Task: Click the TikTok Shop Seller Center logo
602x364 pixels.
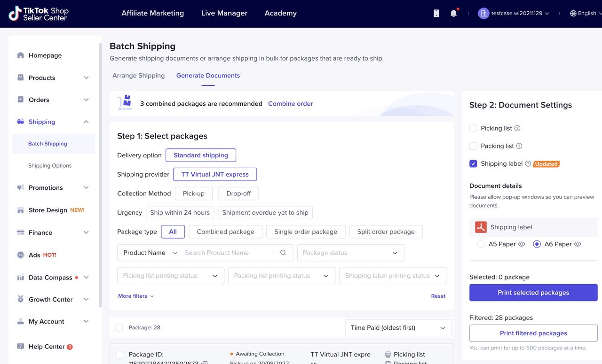Action: (39, 14)
